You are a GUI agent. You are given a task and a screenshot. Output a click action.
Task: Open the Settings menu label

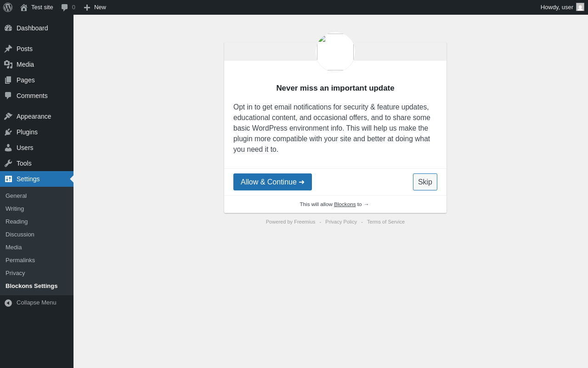pyautogui.click(x=28, y=179)
